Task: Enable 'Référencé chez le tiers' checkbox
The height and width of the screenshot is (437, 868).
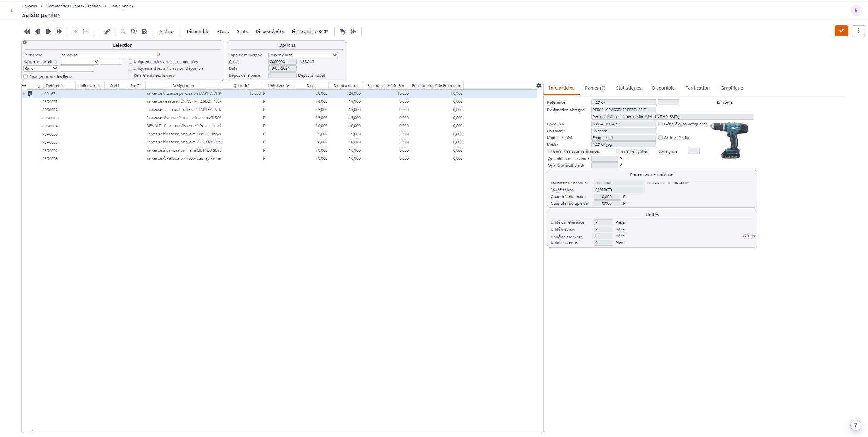Action: 129,75
